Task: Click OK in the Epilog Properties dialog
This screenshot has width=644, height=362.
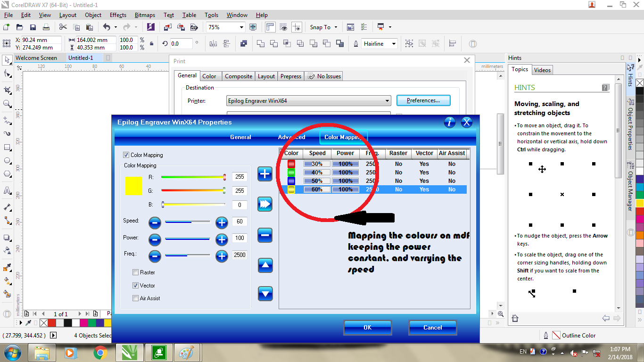Action: pyautogui.click(x=368, y=328)
